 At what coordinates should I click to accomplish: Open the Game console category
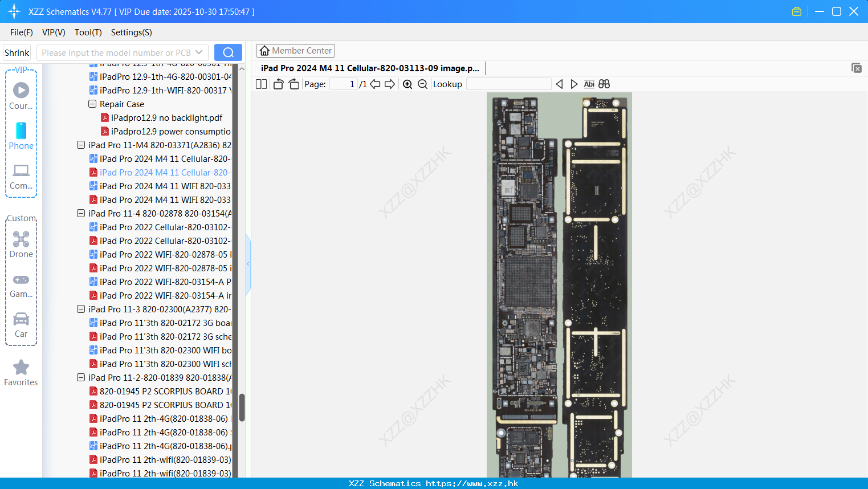21,279
